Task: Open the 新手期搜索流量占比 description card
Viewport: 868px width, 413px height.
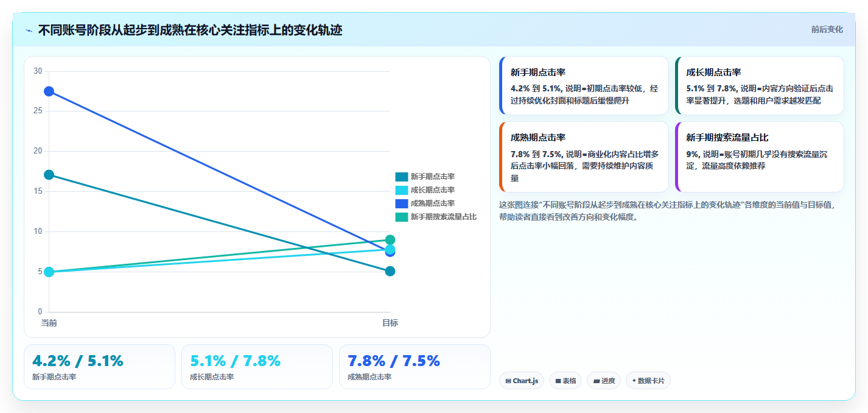Action: coord(760,157)
